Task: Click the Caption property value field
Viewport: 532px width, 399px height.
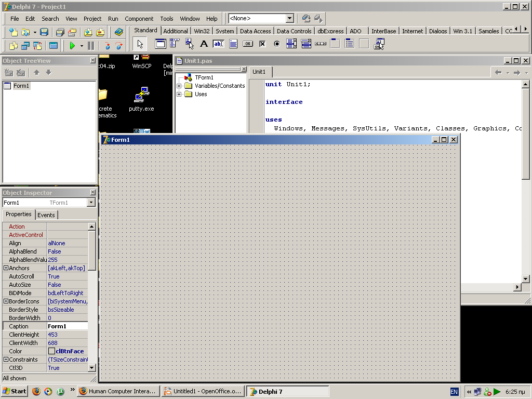Action: coord(67,326)
